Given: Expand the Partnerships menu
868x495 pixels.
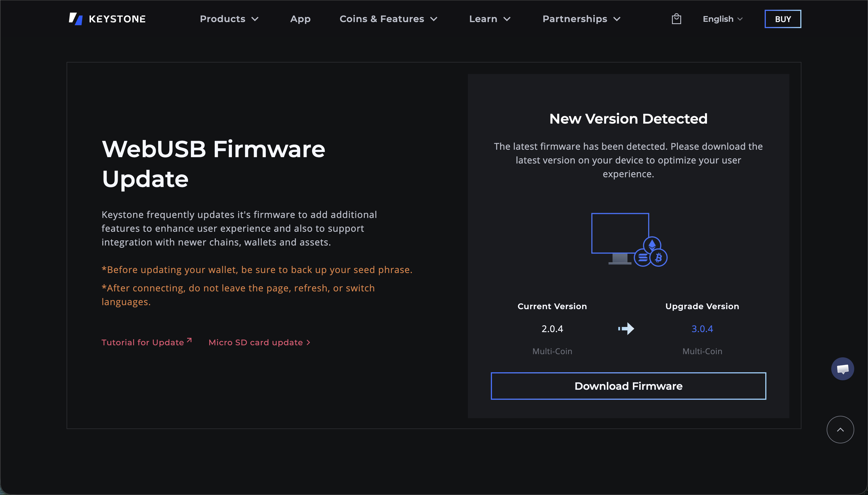Looking at the screenshot, I should pos(581,19).
